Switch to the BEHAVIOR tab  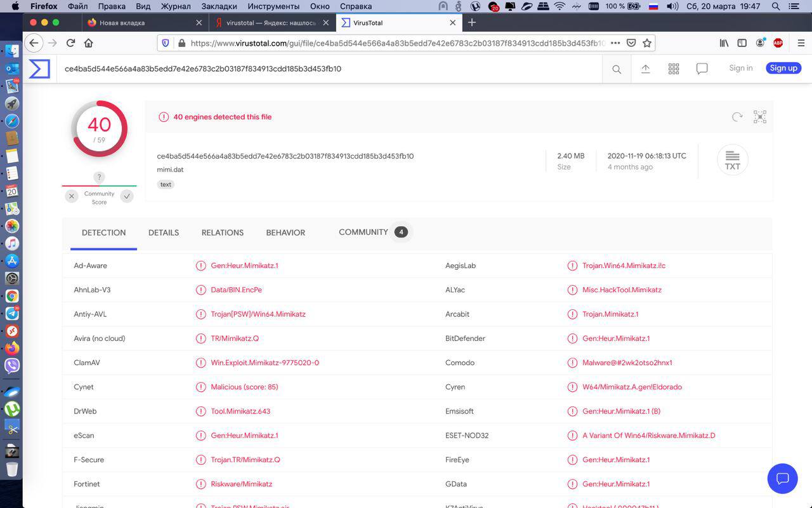pyautogui.click(x=285, y=232)
